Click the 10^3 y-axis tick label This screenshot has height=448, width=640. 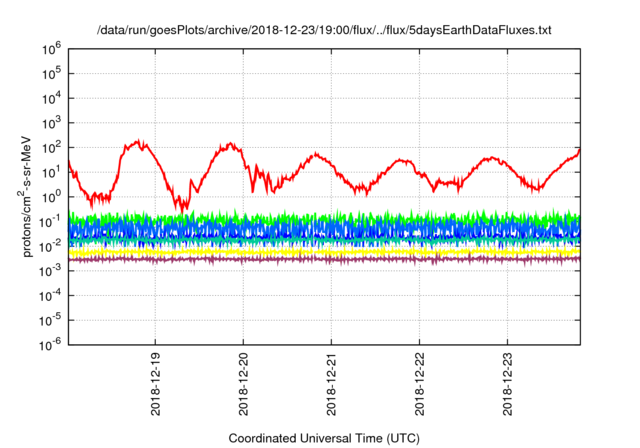point(51,123)
